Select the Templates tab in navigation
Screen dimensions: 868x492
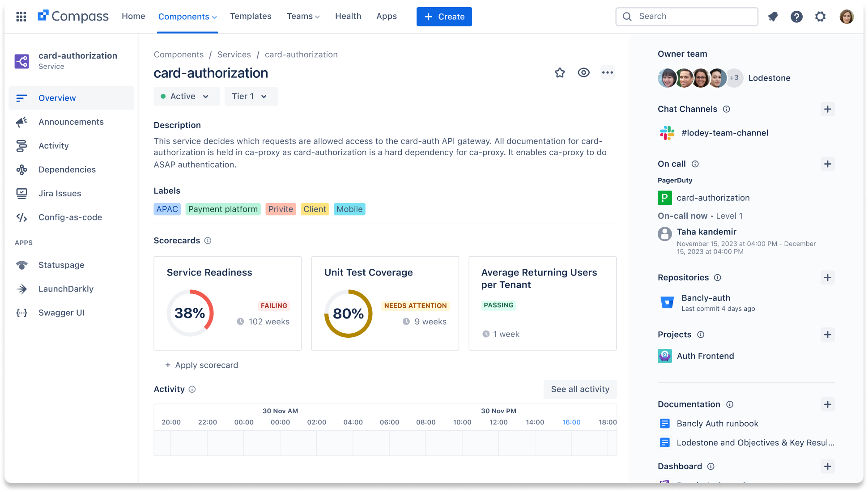pyautogui.click(x=251, y=16)
